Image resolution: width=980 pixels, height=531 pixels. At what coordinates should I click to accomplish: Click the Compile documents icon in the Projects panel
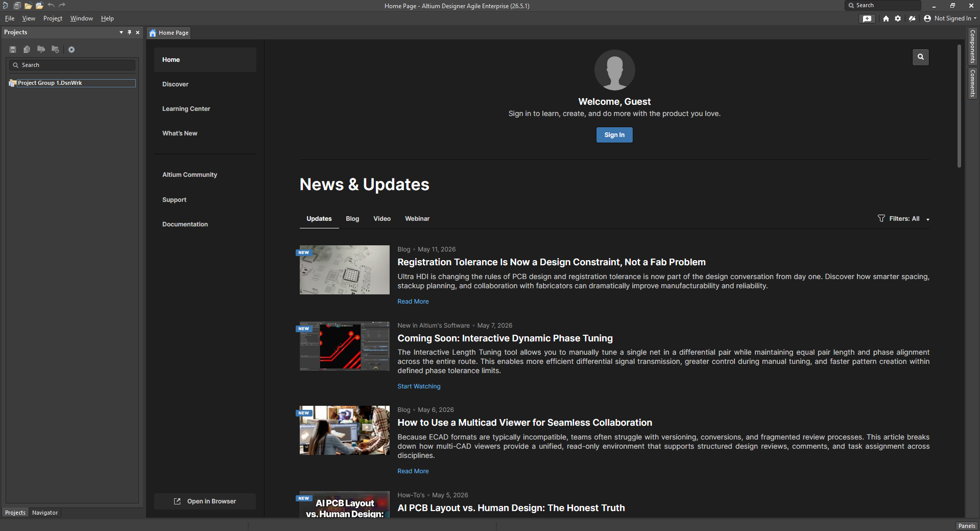(x=27, y=50)
